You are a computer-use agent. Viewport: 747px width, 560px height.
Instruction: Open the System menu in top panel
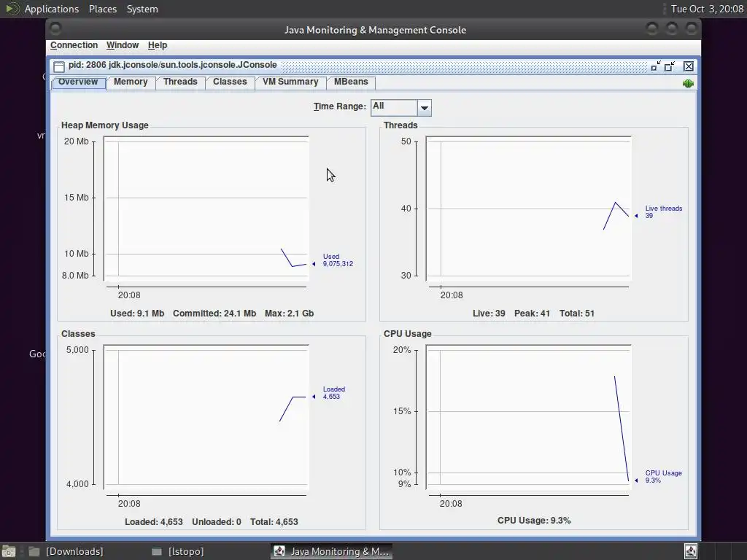(x=142, y=9)
